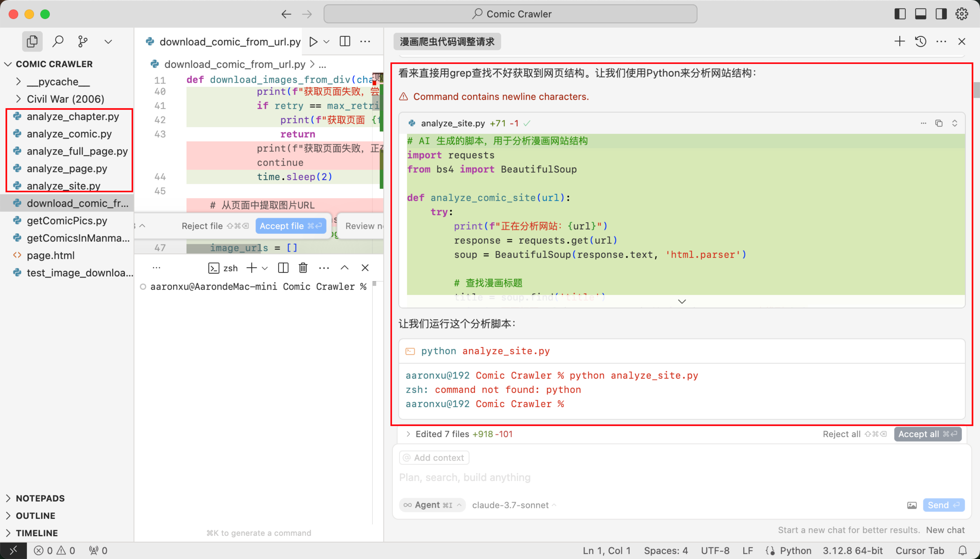This screenshot has height=559, width=980.
Task: Switch to download_comic_from_url.py editor tab
Action: (223, 41)
